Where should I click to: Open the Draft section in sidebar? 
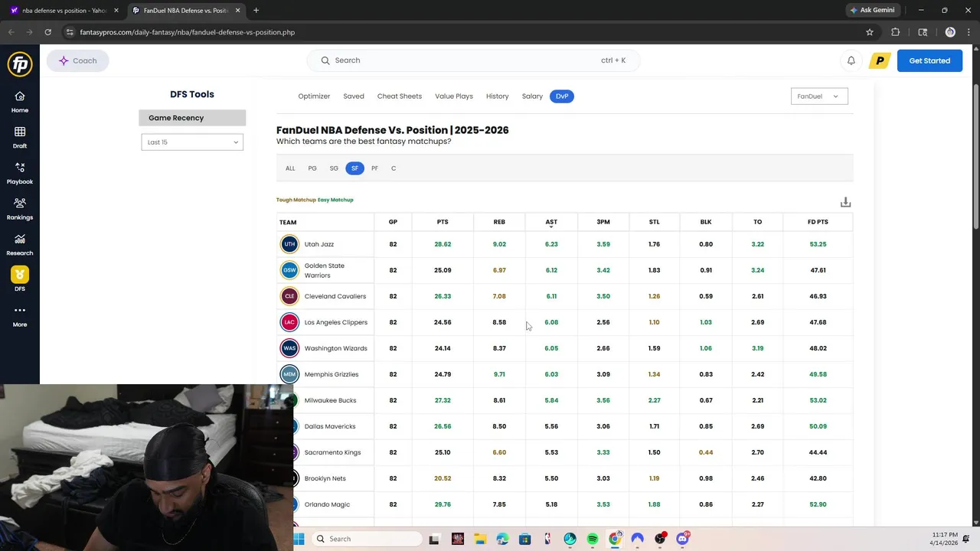point(20,138)
